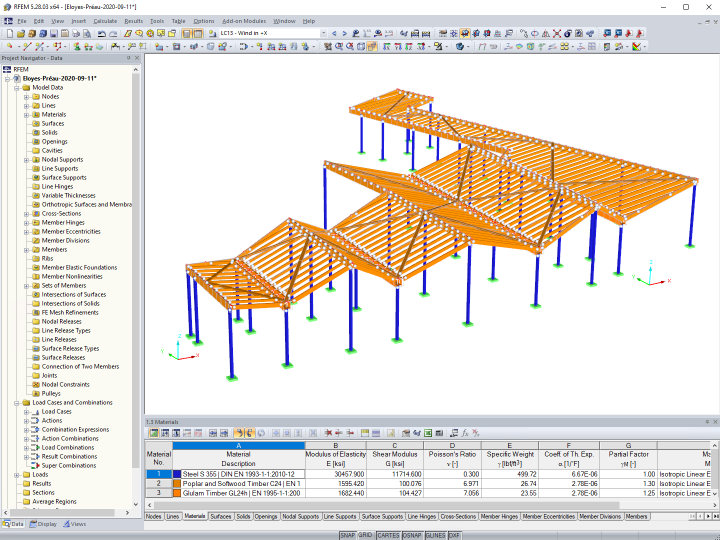Click the orange swatch for Glulam Timber GL24h
The image size is (720, 540).
177,493
